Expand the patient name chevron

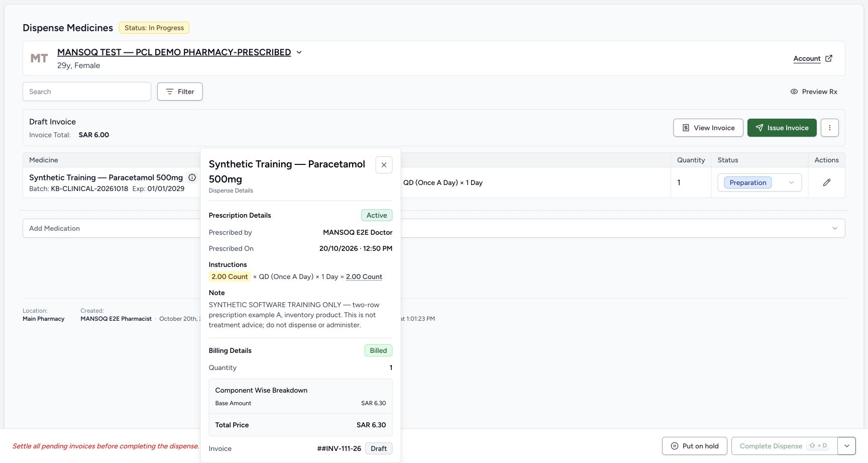click(x=299, y=52)
